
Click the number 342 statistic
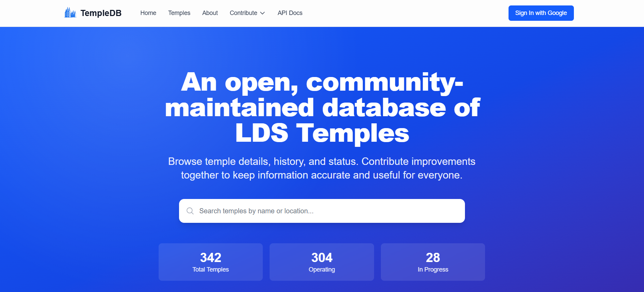pos(210,258)
